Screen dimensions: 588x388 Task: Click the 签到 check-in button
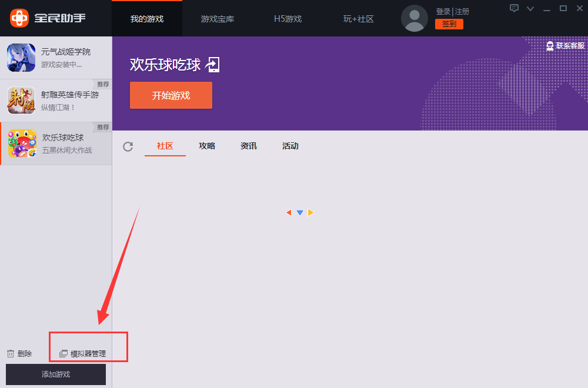449,24
